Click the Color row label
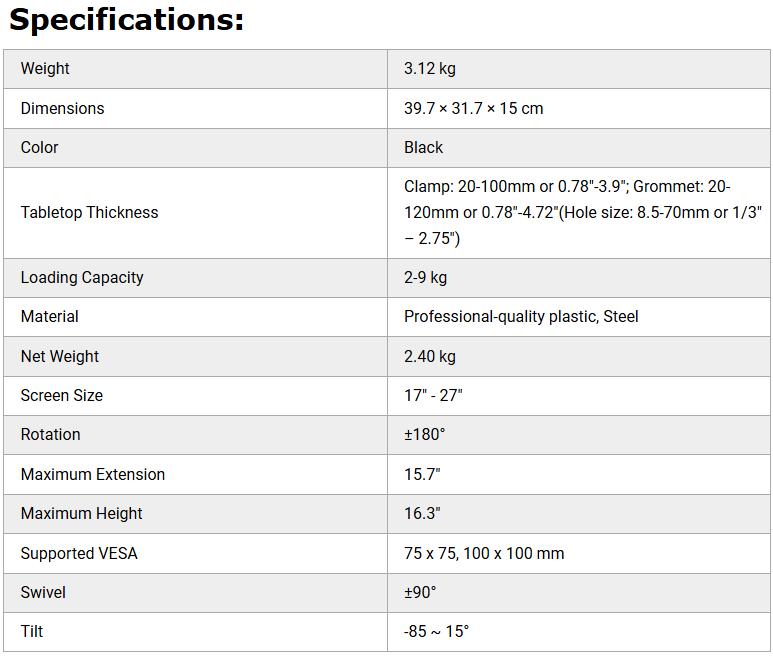Image resolution: width=773 pixels, height=658 pixels. click(x=39, y=147)
